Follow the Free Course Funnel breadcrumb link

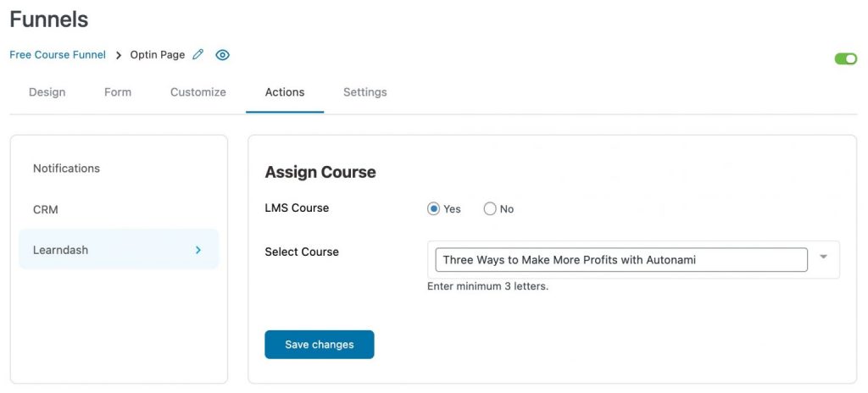click(58, 55)
